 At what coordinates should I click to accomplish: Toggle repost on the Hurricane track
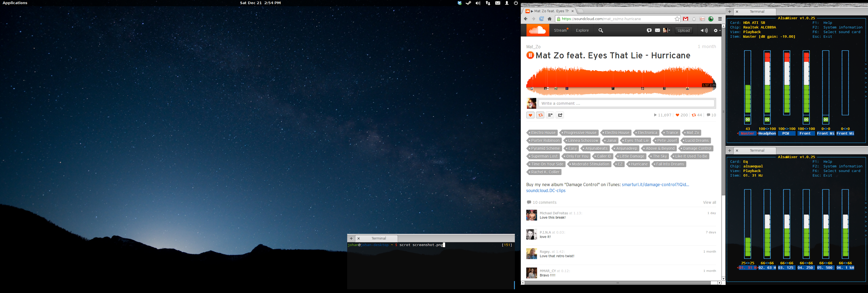click(540, 115)
